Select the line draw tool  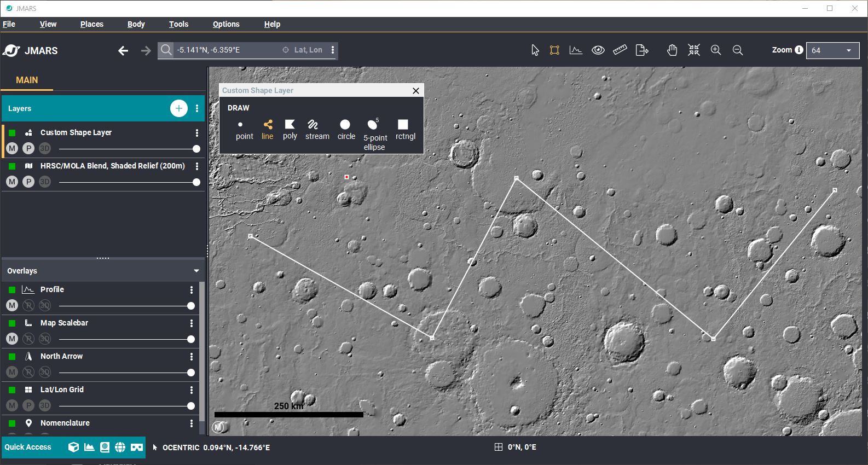coord(267,130)
